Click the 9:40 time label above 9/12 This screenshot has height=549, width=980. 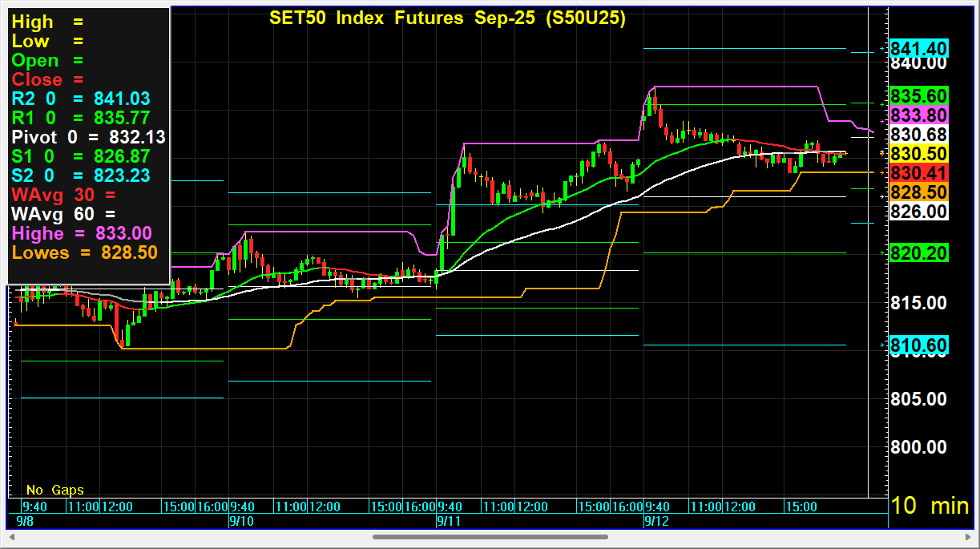coord(658,507)
